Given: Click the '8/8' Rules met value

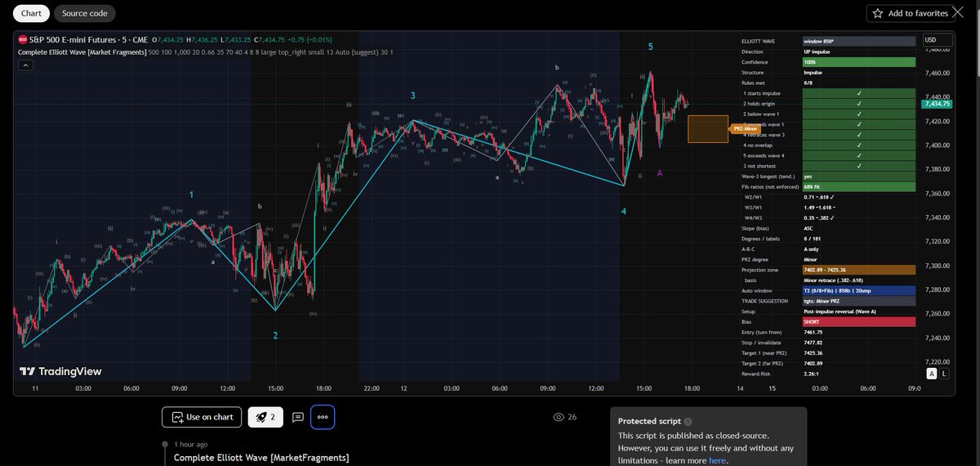Looking at the screenshot, I should [808, 83].
